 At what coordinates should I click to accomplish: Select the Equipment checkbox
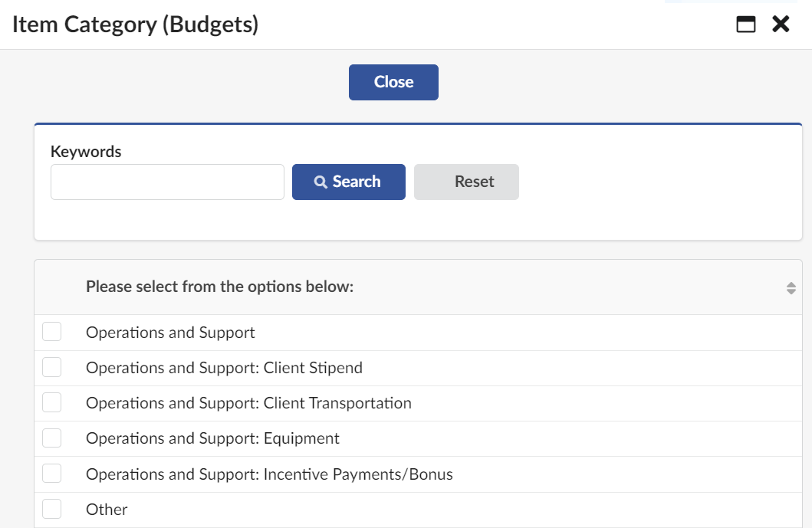[51, 438]
